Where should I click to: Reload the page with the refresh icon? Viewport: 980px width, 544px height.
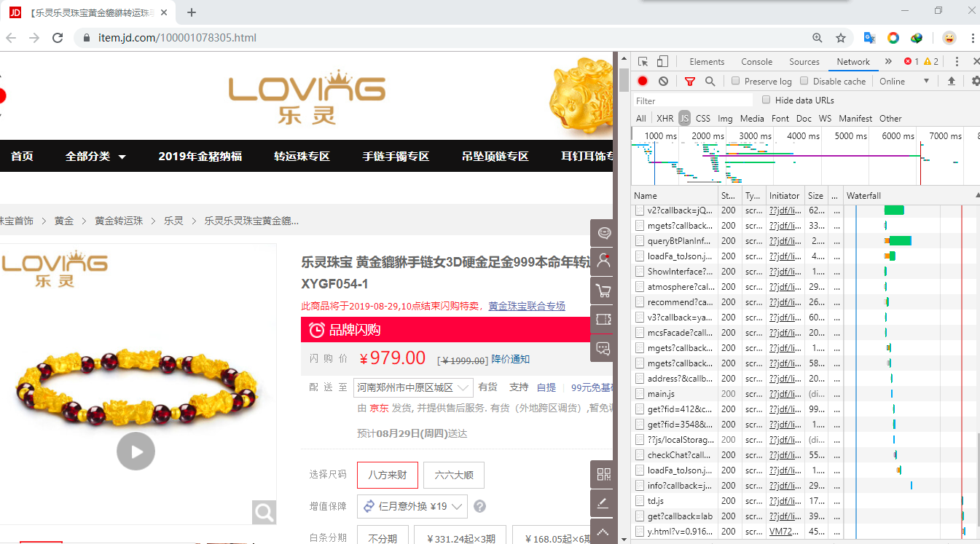pyautogui.click(x=58, y=38)
